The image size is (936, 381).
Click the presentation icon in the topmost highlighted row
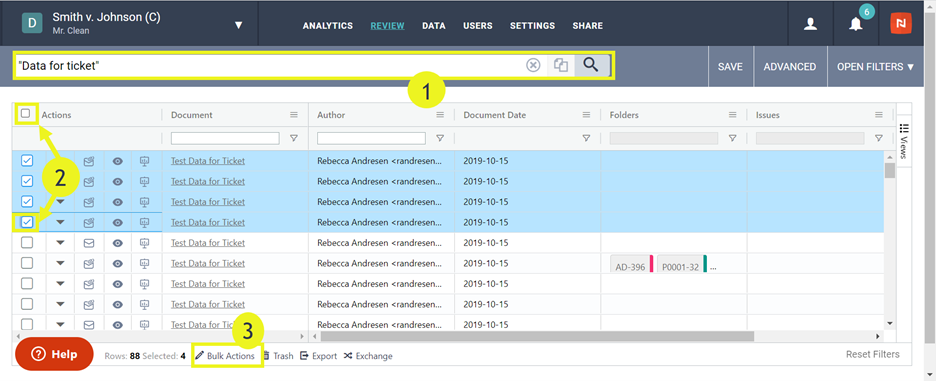point(144,161)
